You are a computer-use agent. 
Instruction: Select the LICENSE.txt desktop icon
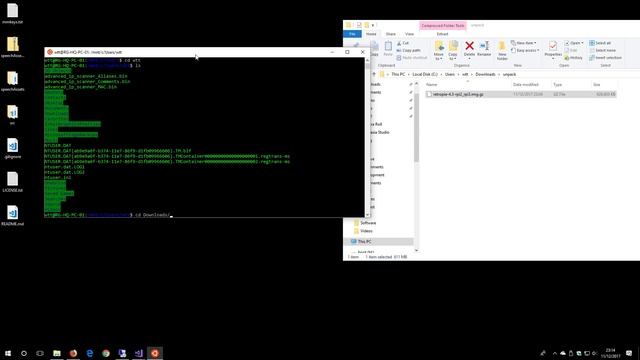tap(13, 182)
